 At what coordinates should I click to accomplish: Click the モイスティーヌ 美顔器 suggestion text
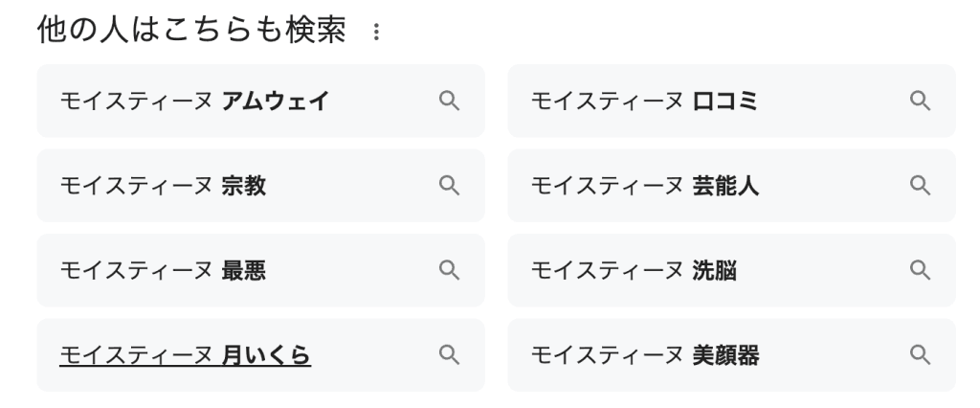644,355
